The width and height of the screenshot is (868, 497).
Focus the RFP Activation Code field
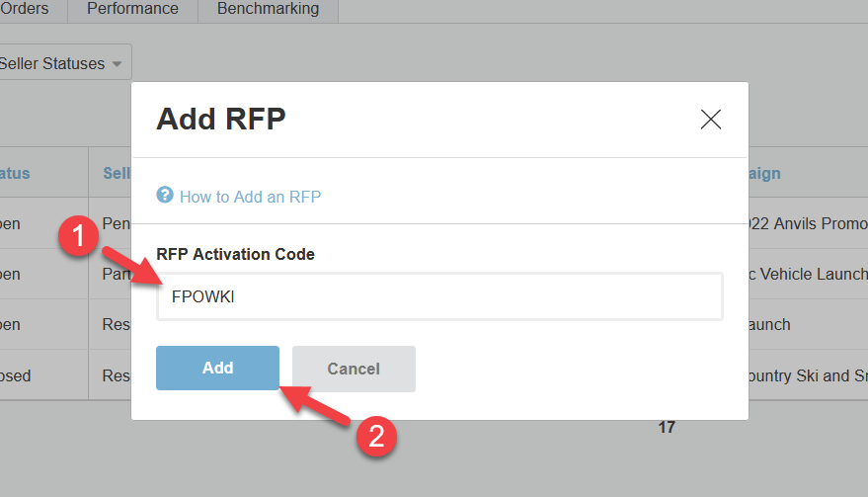tap(439, 296)
